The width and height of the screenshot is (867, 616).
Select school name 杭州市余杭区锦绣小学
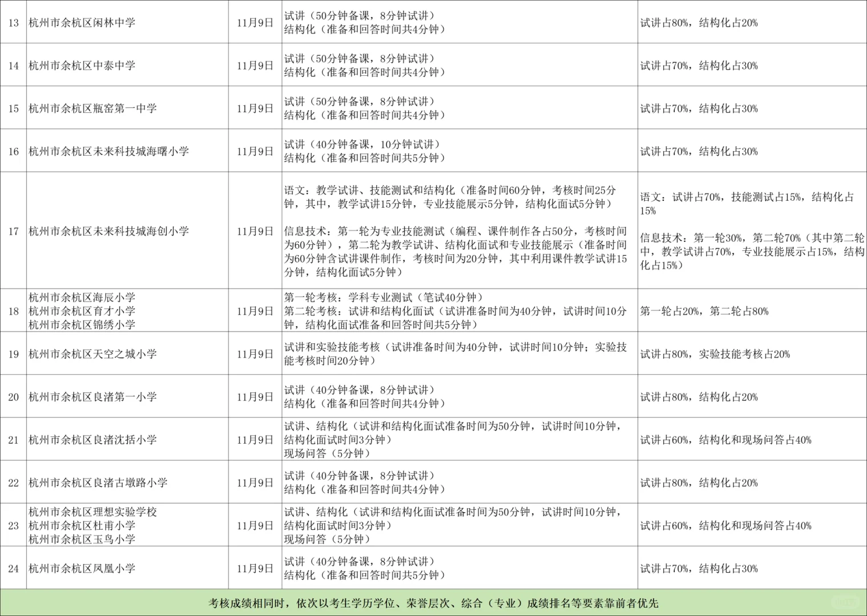82,325
